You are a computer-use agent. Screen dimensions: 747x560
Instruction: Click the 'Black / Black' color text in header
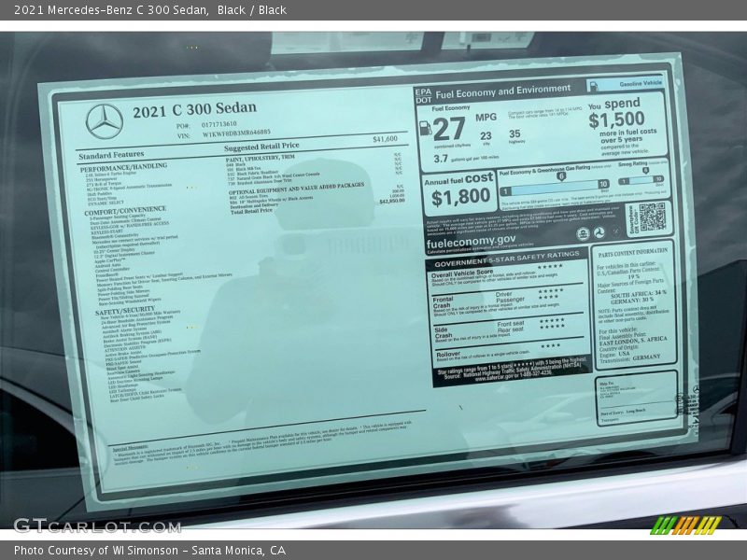(x=251, y=10)
